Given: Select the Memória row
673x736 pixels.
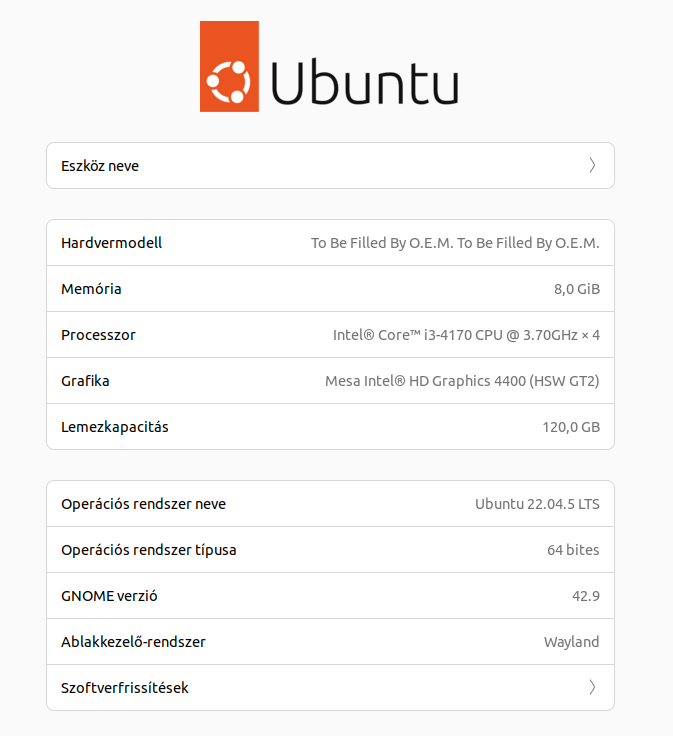Looking at the screenshot, I should click(330, 289).
